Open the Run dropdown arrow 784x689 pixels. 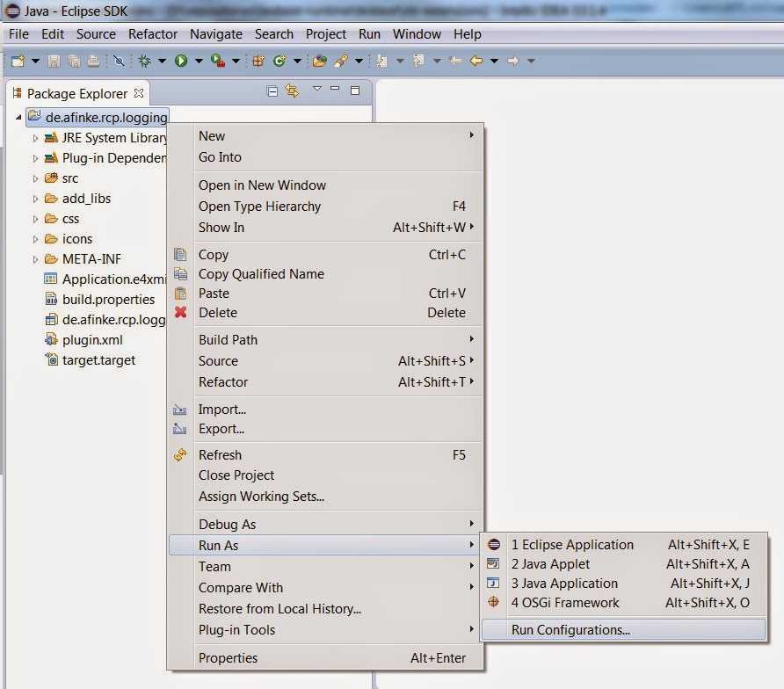point(199,61)
